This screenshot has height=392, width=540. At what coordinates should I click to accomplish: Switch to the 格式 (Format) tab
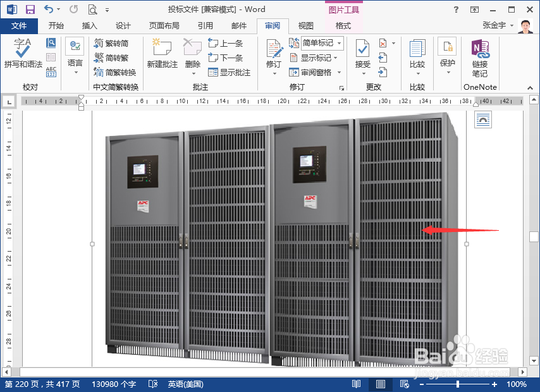[343, 26]
